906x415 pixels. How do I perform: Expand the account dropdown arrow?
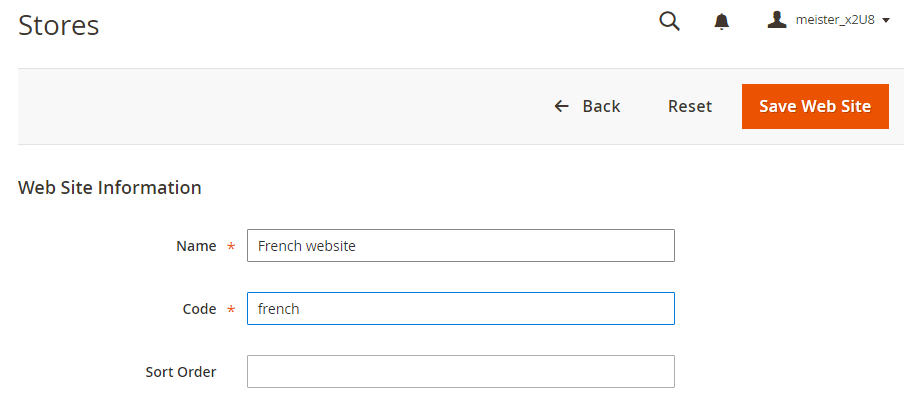pos(886,21)
